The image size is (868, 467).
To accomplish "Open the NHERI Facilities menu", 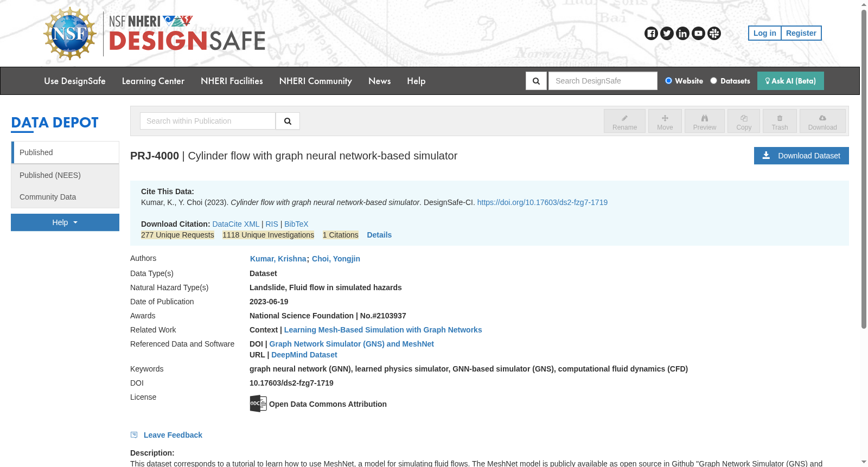I will point(232,81).
